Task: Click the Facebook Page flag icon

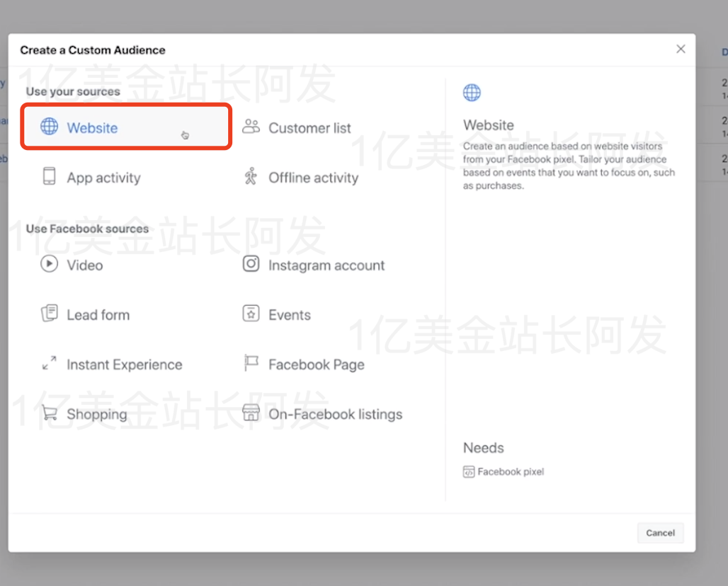Action: pos(251,364)
